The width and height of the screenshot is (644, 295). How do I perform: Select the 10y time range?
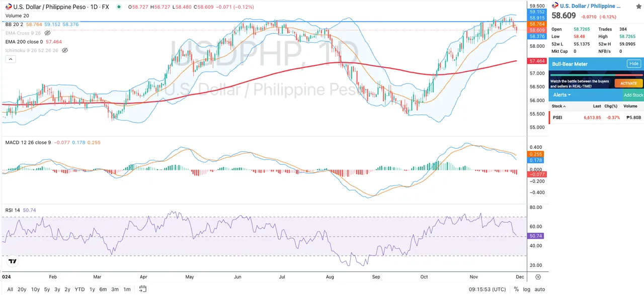tap(35, 289)
